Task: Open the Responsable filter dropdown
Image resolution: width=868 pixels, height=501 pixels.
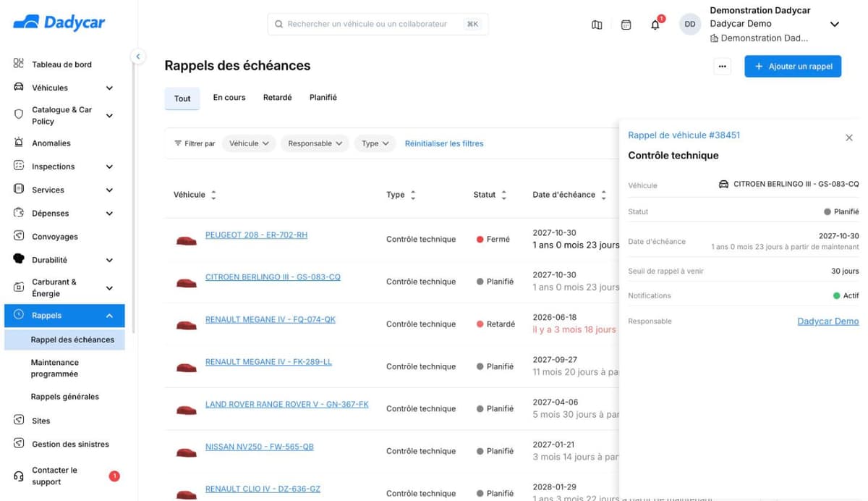Action: point(315,143)
